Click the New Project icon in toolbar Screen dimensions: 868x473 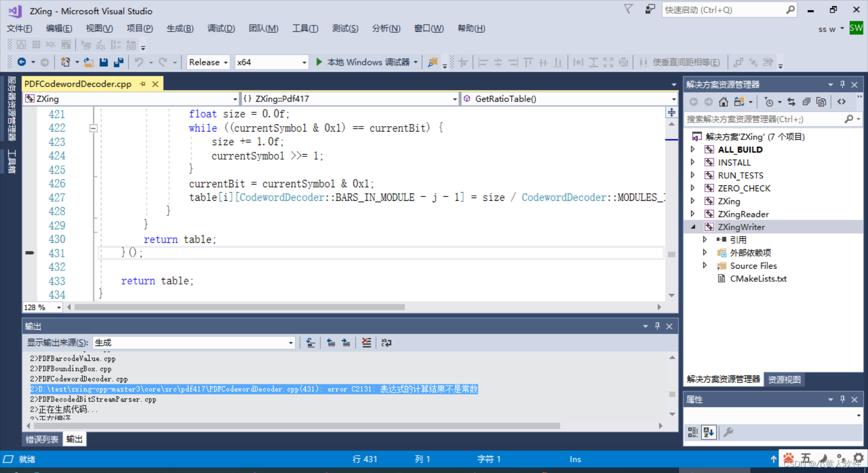click(x=66, y=62)
